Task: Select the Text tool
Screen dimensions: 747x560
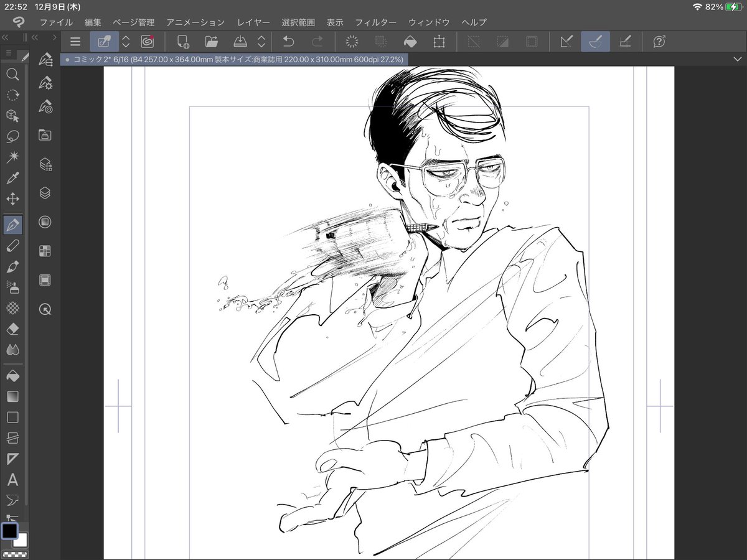Action: (x=12, y=480)
